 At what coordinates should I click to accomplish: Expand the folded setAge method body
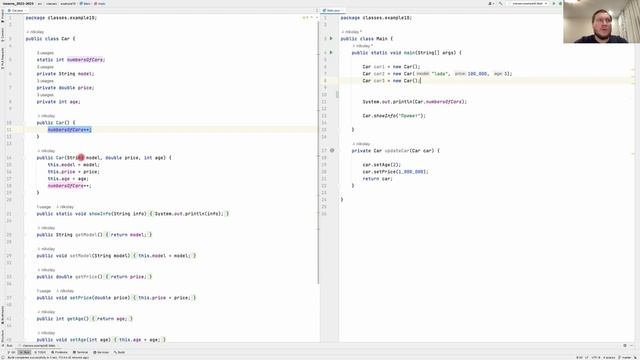[140, 340]
